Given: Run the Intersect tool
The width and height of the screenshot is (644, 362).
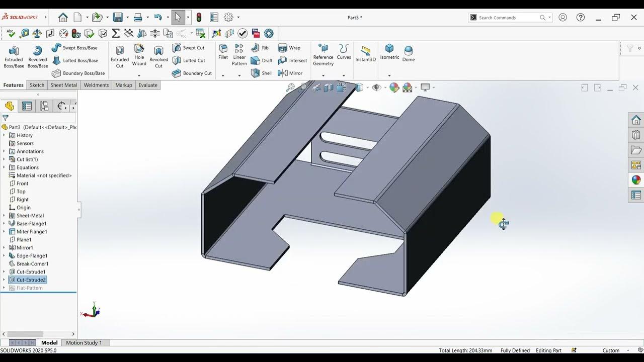Looking at the screenshot, I should 292,60.
